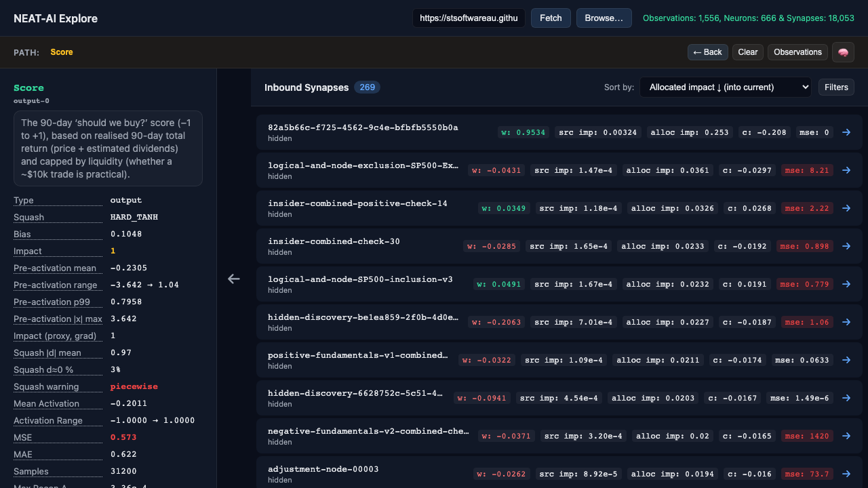Viewport: 868px width, 488px height.
Task: Select the adjustment-node-00003 name
Action: (323, 469)
